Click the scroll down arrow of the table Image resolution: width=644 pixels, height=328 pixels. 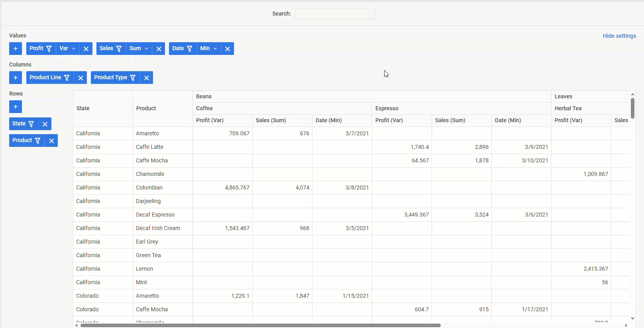(632, 318)
